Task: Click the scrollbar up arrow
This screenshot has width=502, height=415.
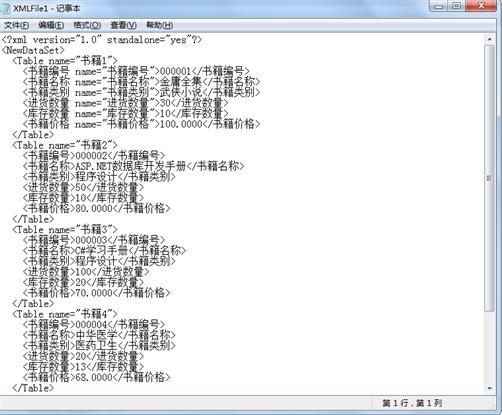Action: point(490,39)
